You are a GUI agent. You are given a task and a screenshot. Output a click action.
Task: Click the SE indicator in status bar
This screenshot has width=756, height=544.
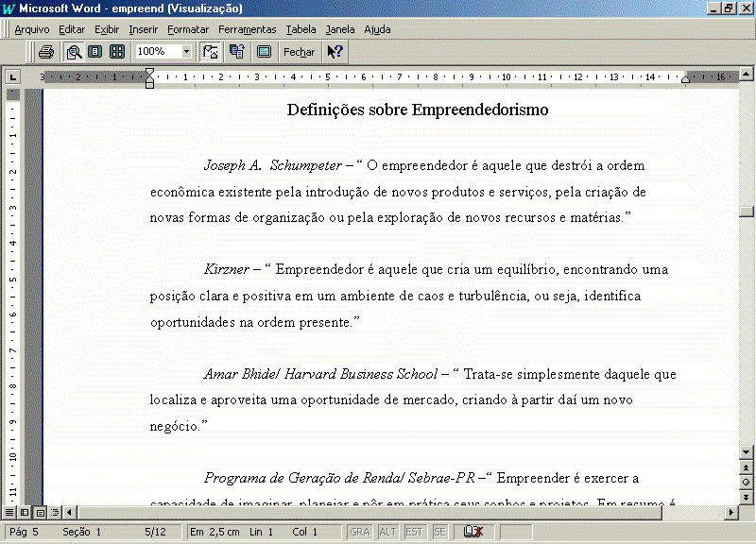439,532
